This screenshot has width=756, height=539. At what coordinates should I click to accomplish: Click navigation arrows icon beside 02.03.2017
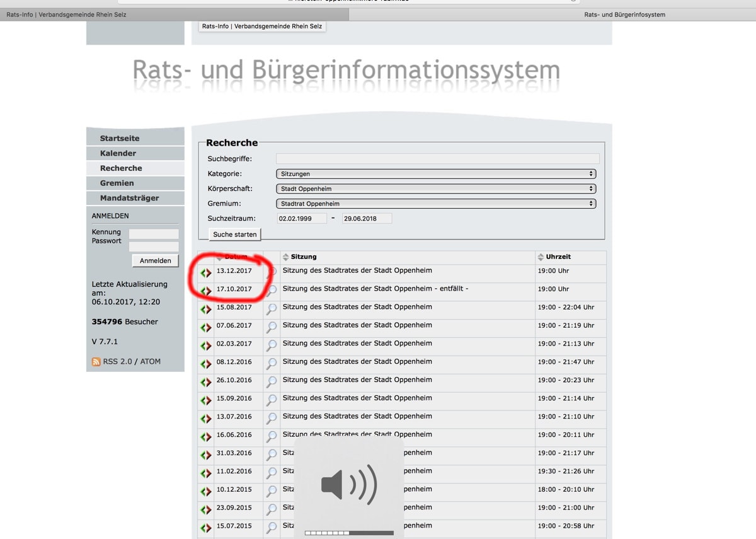pos(206,345)
